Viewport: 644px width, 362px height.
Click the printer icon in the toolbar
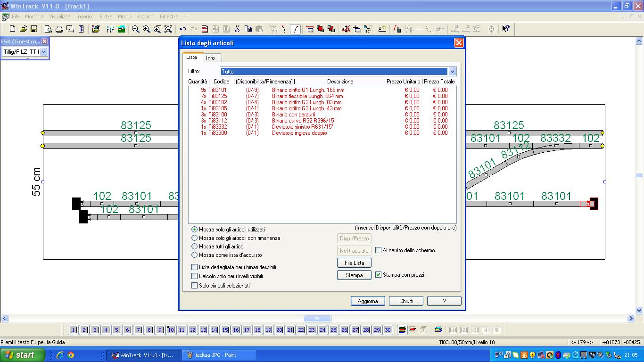click(x=59, y=29)
